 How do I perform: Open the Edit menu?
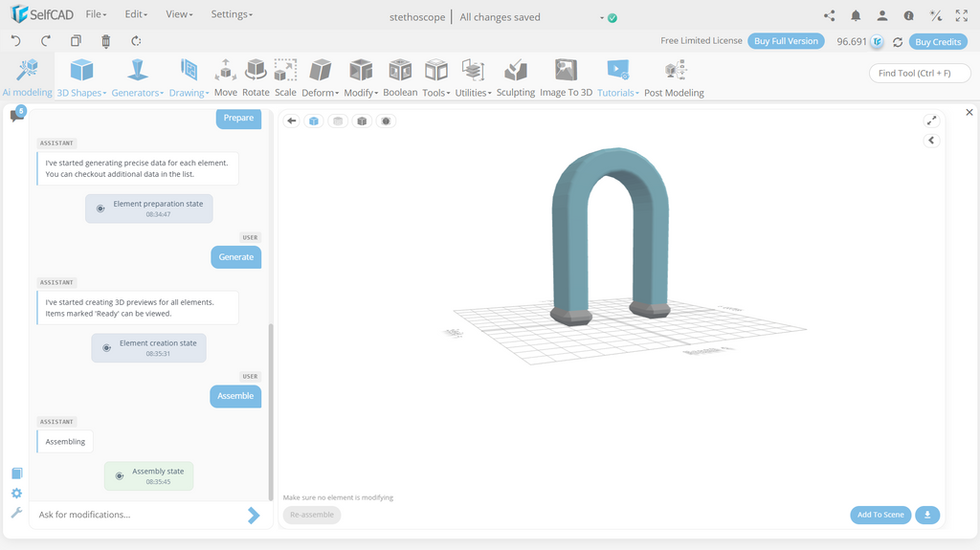[x=136, y=14]
